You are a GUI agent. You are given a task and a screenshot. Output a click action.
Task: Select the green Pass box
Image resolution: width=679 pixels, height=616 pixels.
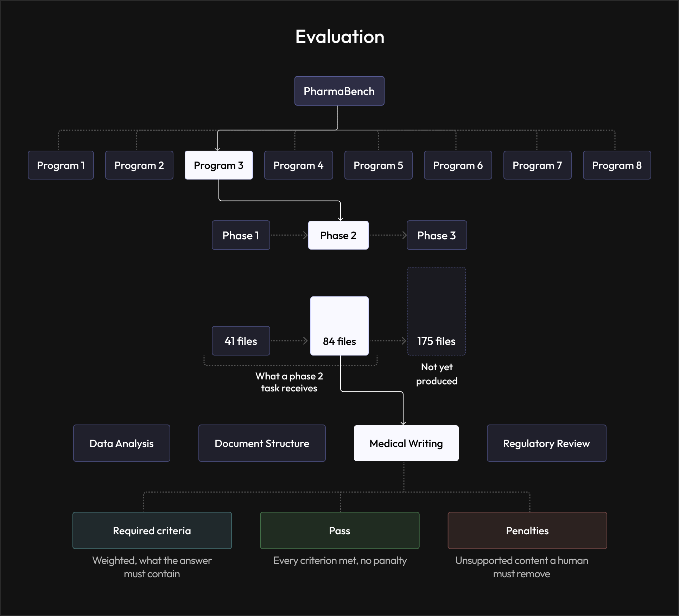click(340, 530)
